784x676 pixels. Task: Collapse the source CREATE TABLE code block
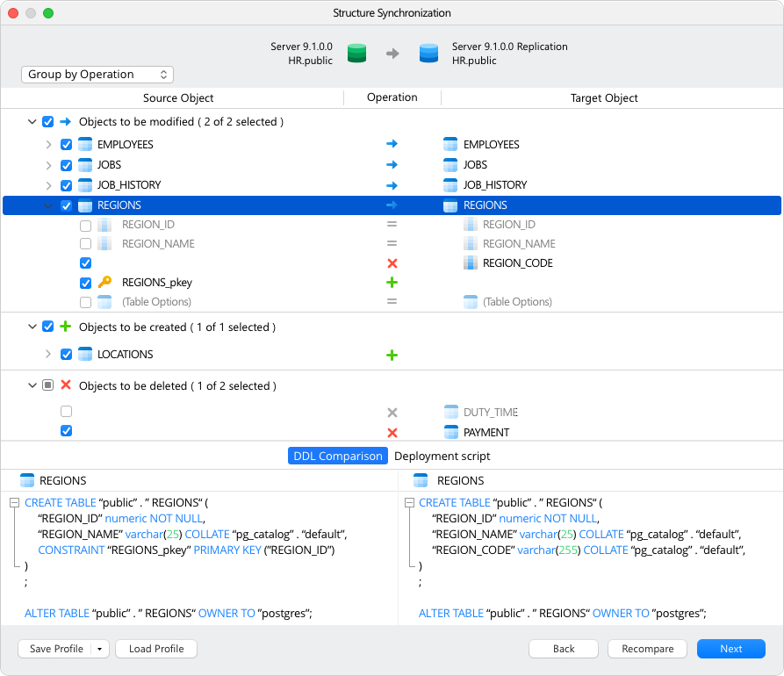(15, 502)
